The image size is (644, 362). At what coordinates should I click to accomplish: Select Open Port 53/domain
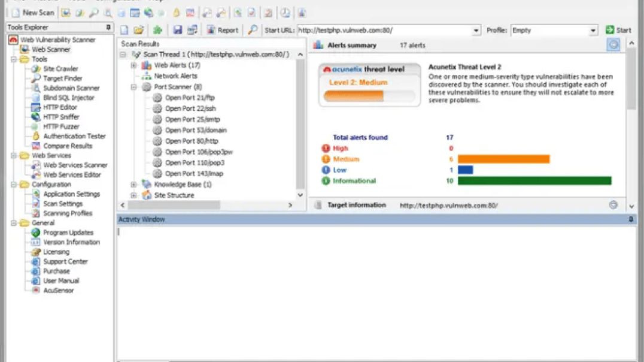196,131
